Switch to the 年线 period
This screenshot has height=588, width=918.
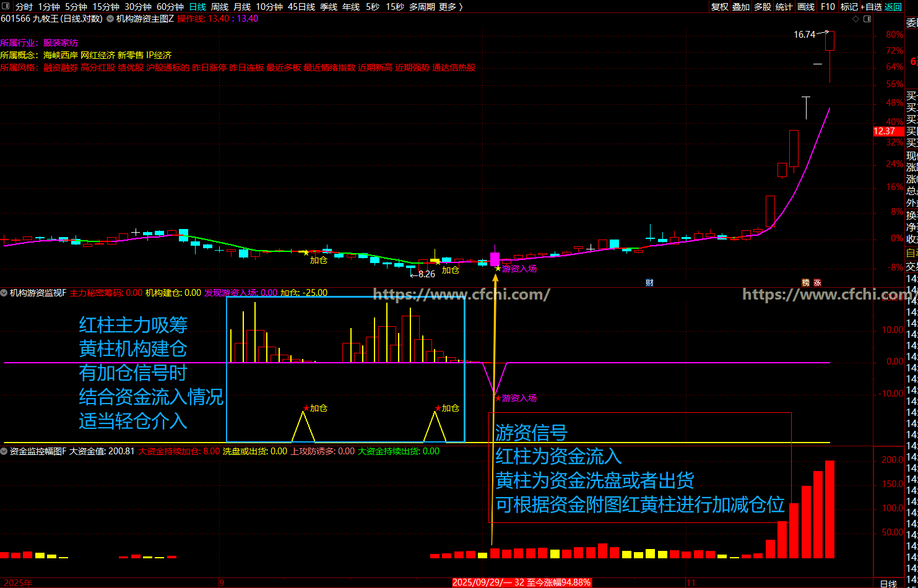click(x=351, y=7)
